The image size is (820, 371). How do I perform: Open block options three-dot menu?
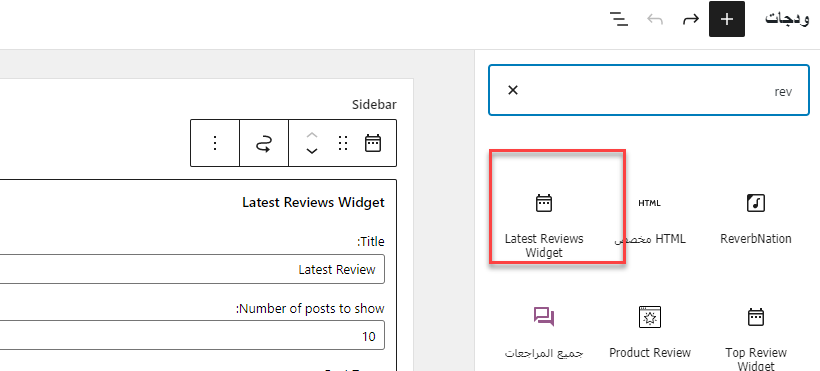pyautogui.click(x=215, y=143)
